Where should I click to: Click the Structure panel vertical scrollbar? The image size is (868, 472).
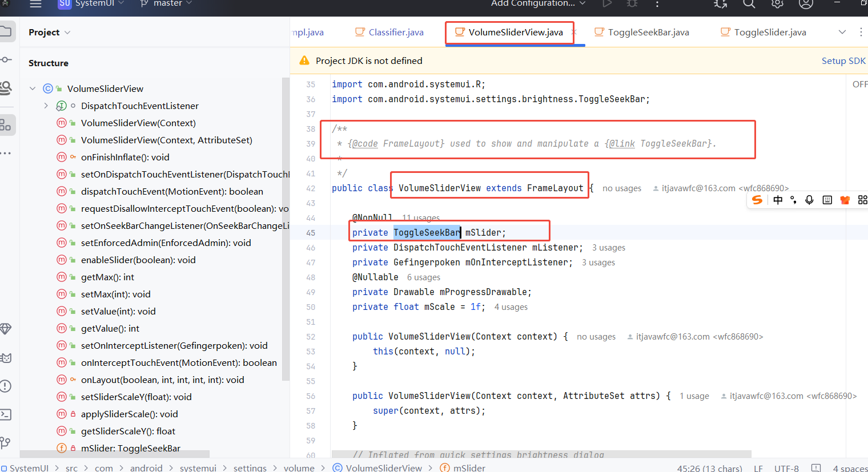tap(286, 228)
